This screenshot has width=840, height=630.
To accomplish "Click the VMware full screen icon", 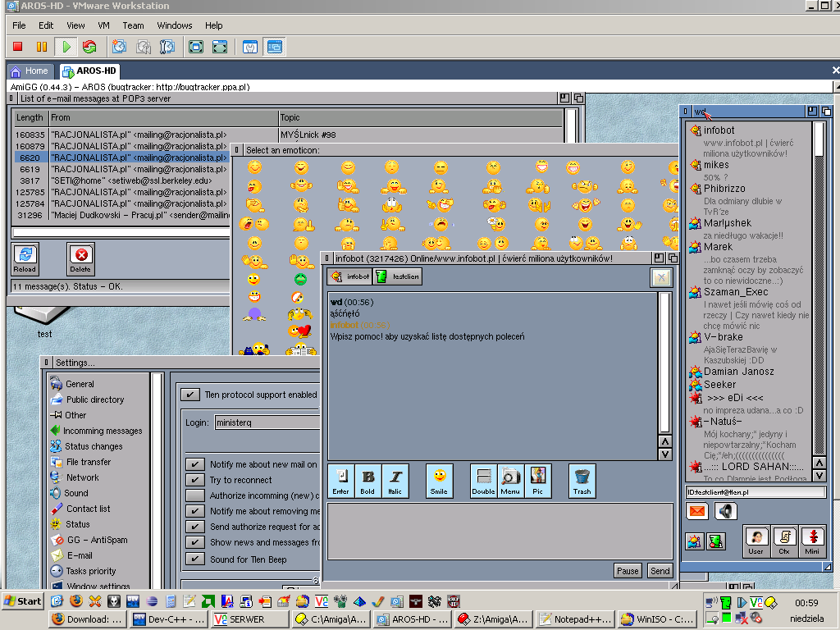I will coord(196,47).
